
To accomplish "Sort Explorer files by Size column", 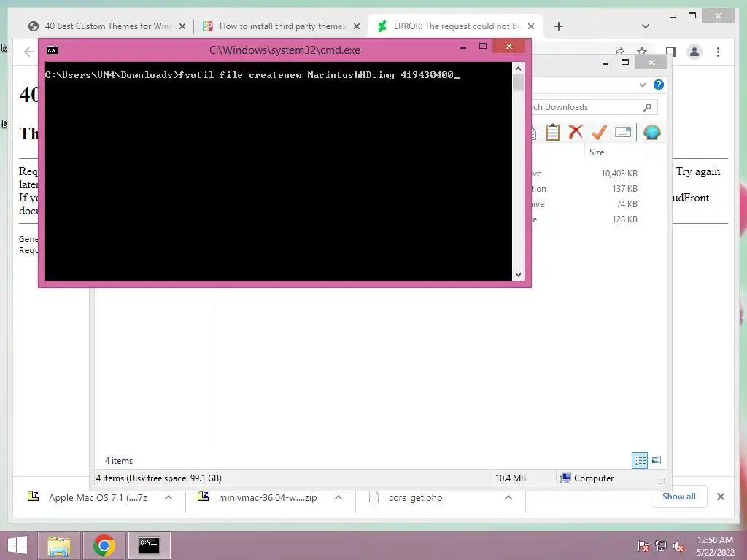I will 597,152.
